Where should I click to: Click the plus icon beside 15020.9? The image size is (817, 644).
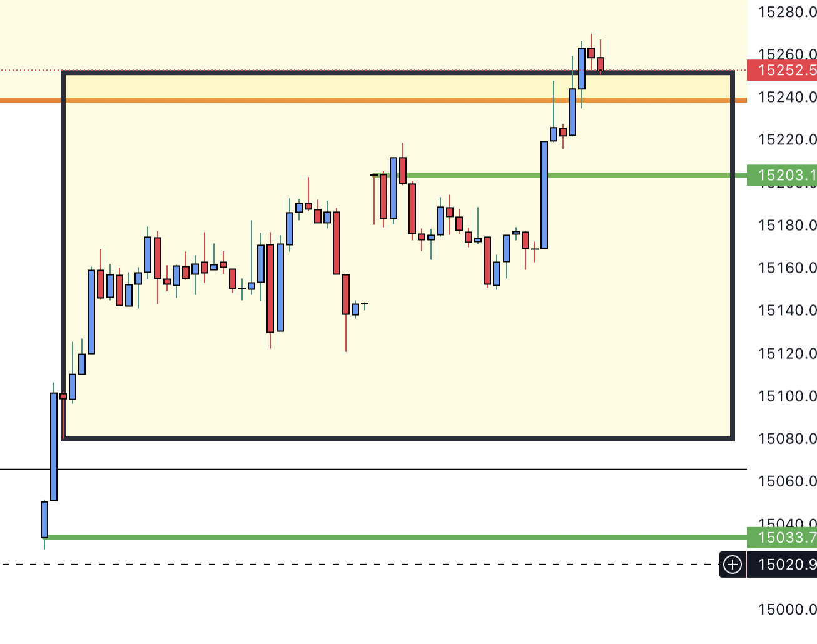[x=732, y=565]
